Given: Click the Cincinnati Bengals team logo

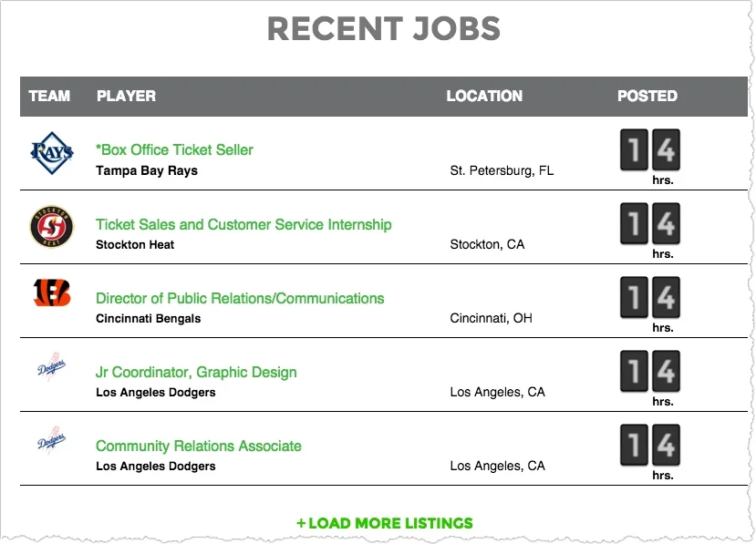Looking at the screenshot, I should 52,293.
